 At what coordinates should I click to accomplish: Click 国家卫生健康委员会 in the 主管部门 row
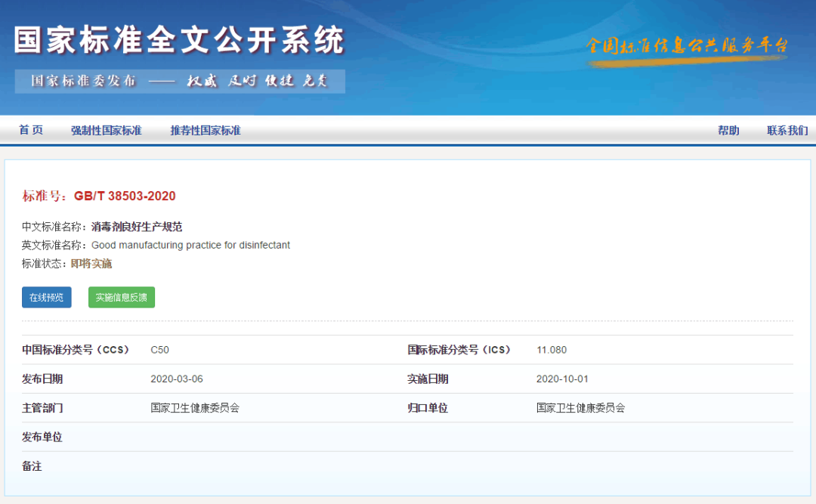click(x=195, y=408)
